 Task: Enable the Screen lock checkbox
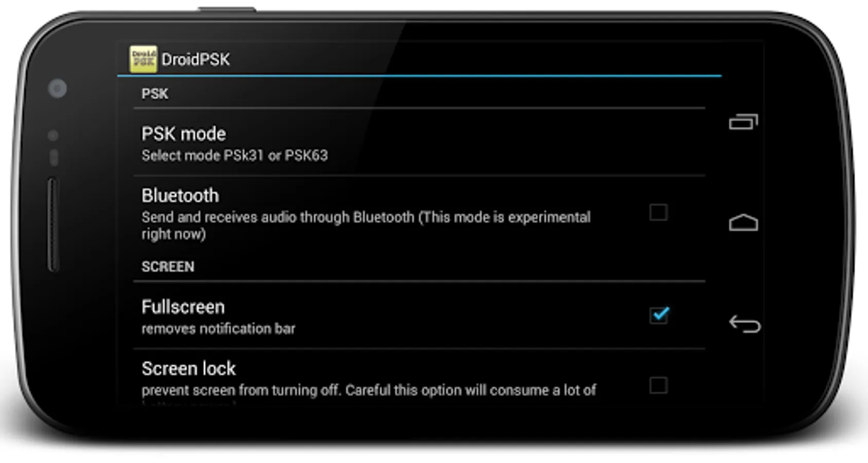click(658, 385)
